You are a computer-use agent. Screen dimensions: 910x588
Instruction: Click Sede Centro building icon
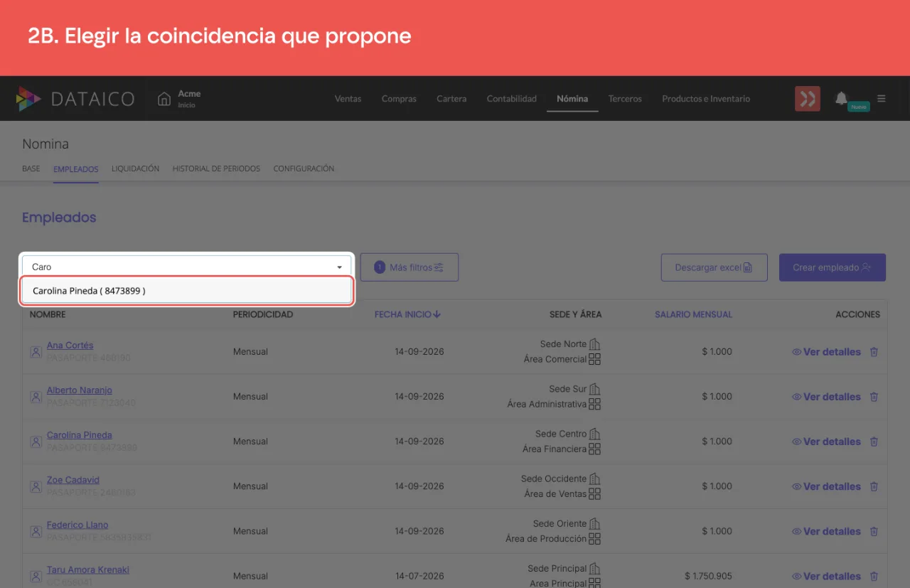(x=595, y=434)
